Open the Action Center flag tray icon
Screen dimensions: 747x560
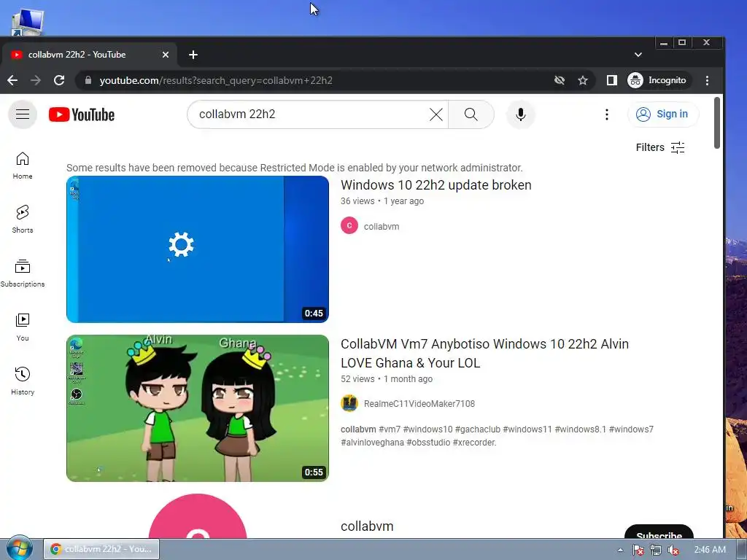[x=638, y=550]
